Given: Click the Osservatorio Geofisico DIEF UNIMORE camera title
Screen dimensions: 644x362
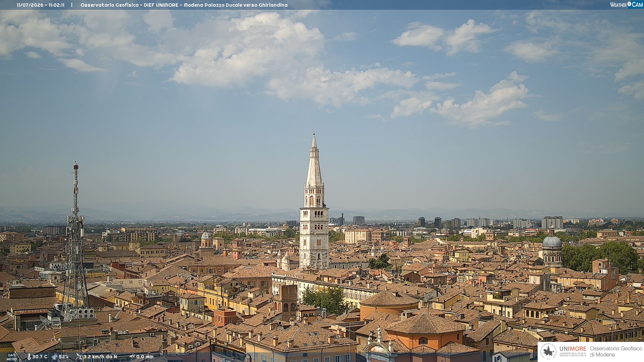Looking at the screenshot, I should (184, 5).
